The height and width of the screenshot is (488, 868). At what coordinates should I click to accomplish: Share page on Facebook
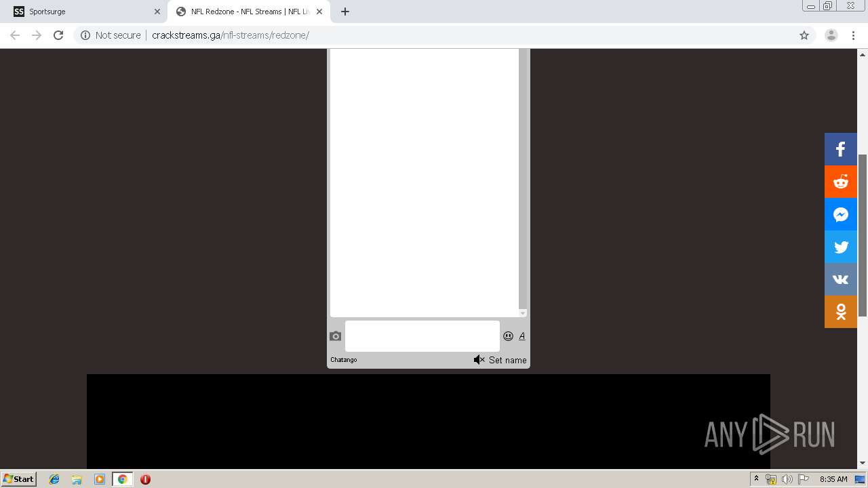pos(841,149)
